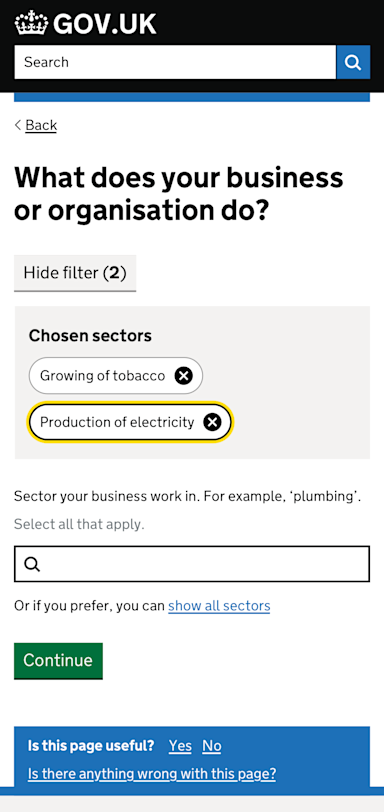Go back using the Back link
Screen dimensions: 384x812
(x=41, y=125)
